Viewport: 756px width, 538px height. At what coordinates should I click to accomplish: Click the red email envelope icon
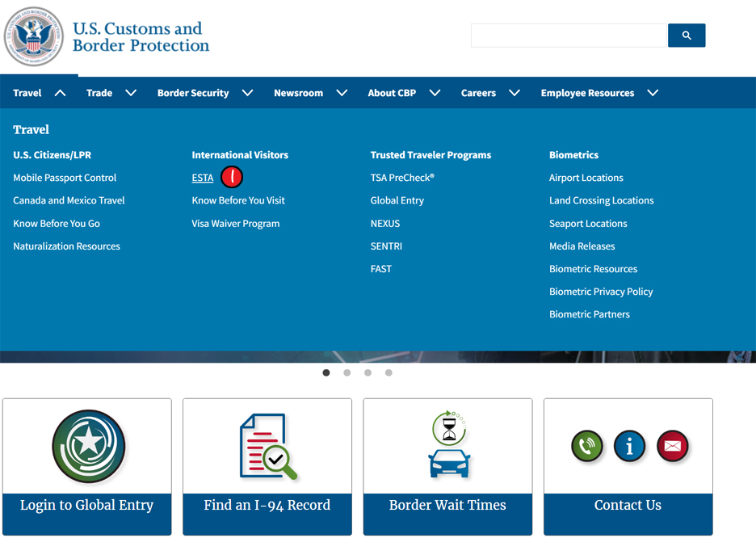click(672, 446)
